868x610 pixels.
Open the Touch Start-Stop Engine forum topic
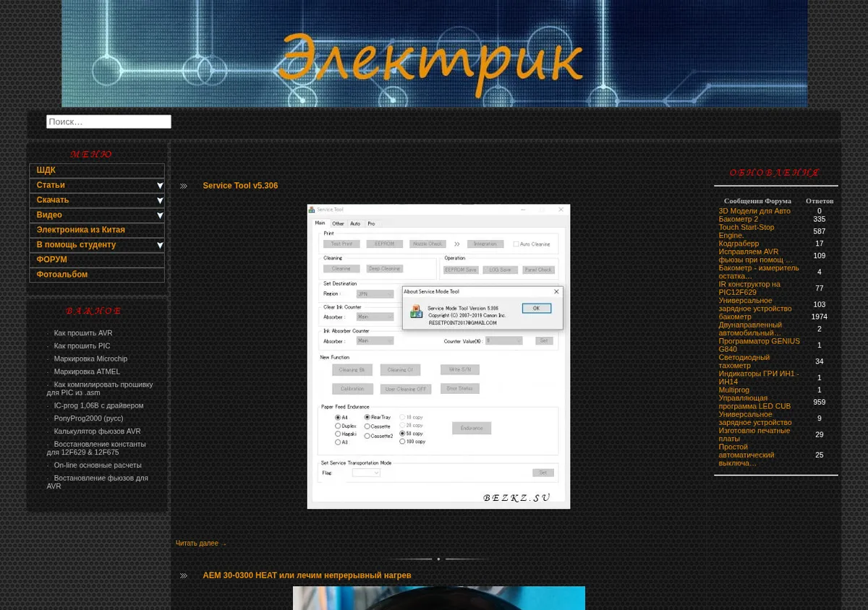[746, 231]
